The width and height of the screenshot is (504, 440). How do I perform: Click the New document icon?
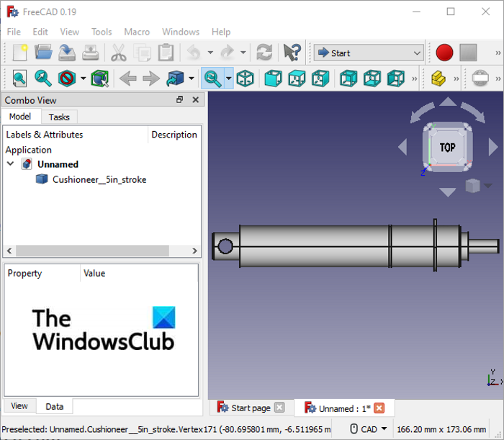[20, 53]
